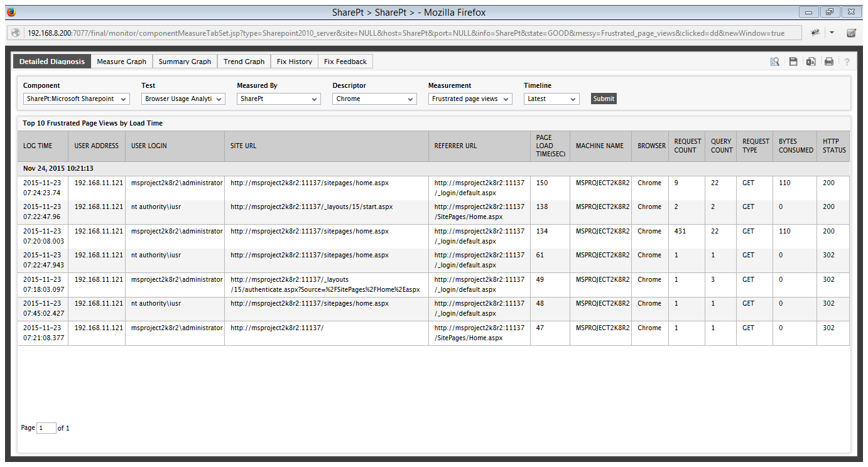Screen dimensions: 868x467
Task: Click the USER ADDRESS column header
Action: tap(97, 146)
